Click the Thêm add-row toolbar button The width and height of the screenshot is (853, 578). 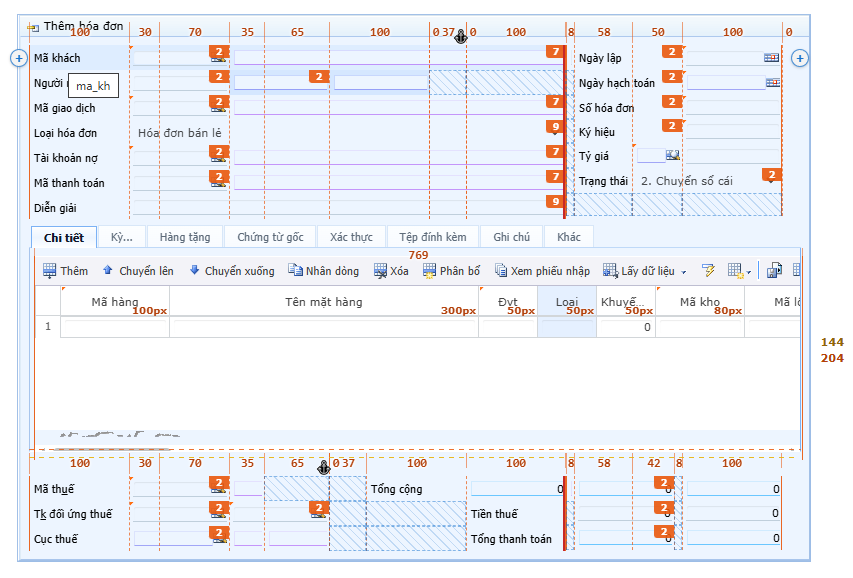tap(65, 270)
